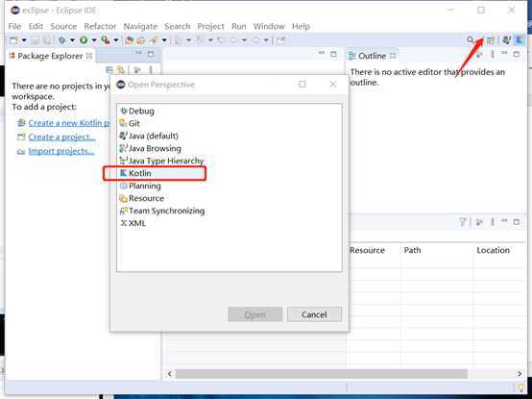Minimize the editor area
Viewport: 532px width, 399px height.
click(322, 54)
